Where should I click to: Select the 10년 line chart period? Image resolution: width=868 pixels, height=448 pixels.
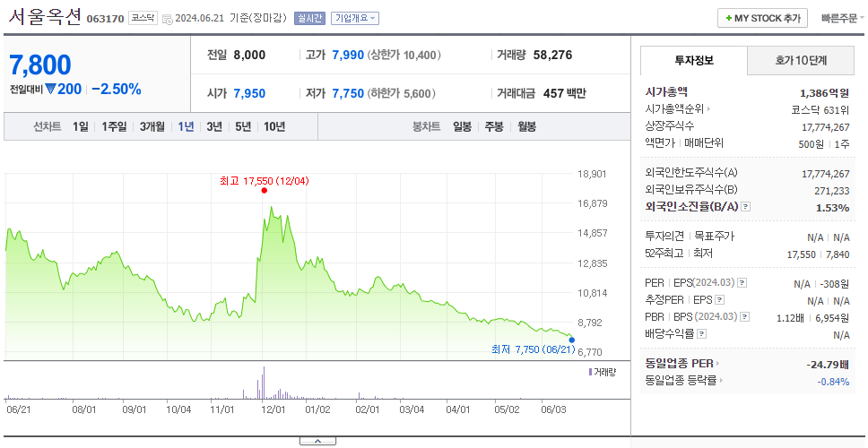point(274,126)
